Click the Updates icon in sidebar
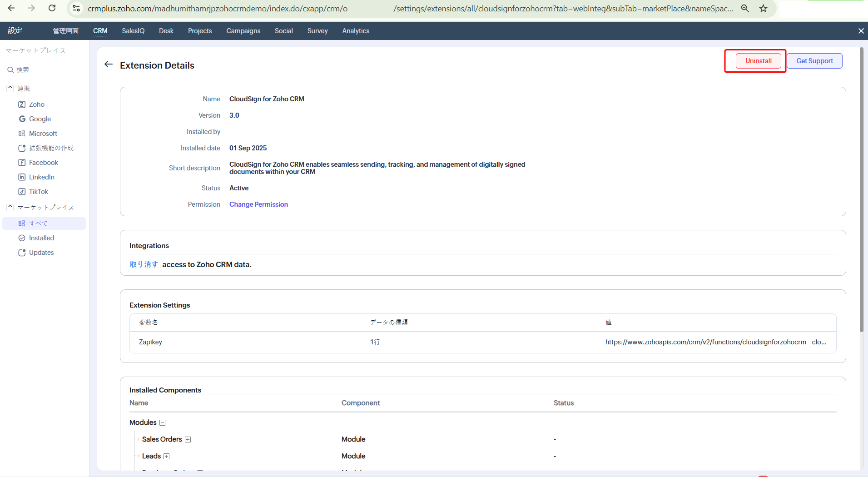Viewport: 868px width, 477px height. (22, 253)
